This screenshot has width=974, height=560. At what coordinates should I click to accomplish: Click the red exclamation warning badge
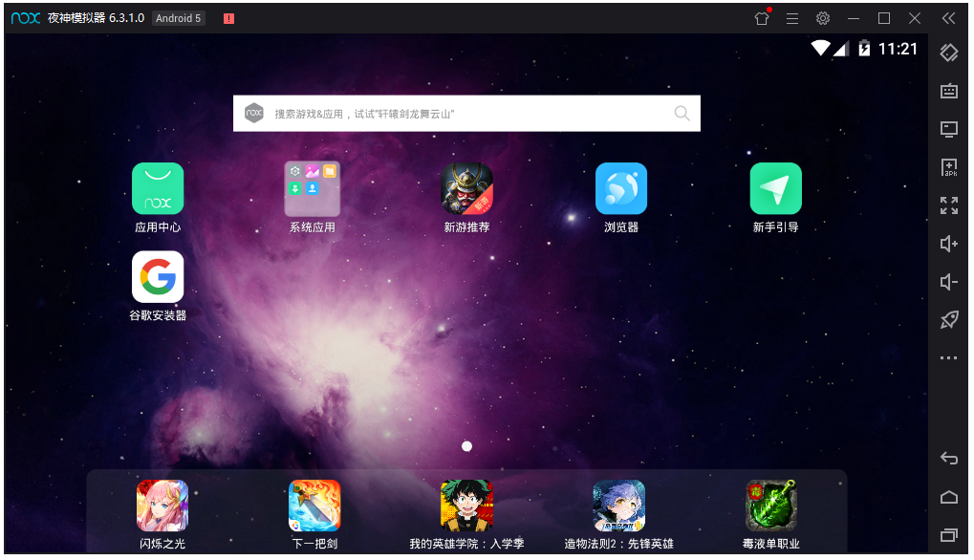tap(228, 18)
